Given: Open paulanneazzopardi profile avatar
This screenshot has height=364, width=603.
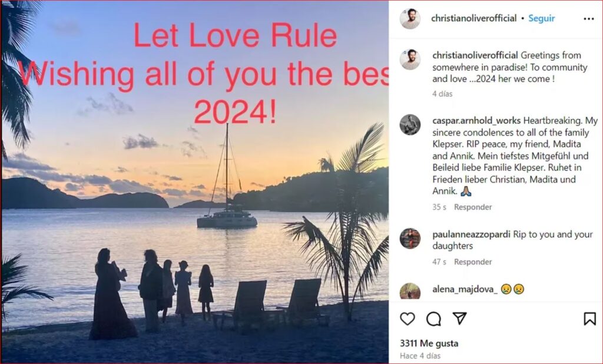Looking at the screenshot, I should click(x=410, y=239).
